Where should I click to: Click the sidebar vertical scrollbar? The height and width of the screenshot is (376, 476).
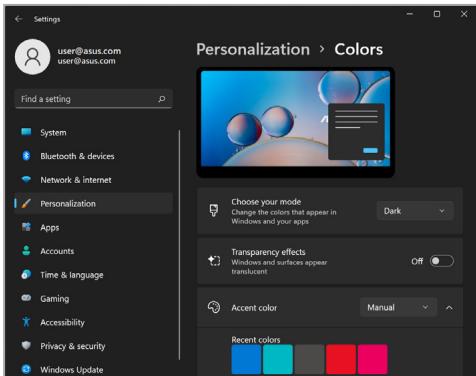click(x=179, y=245)
